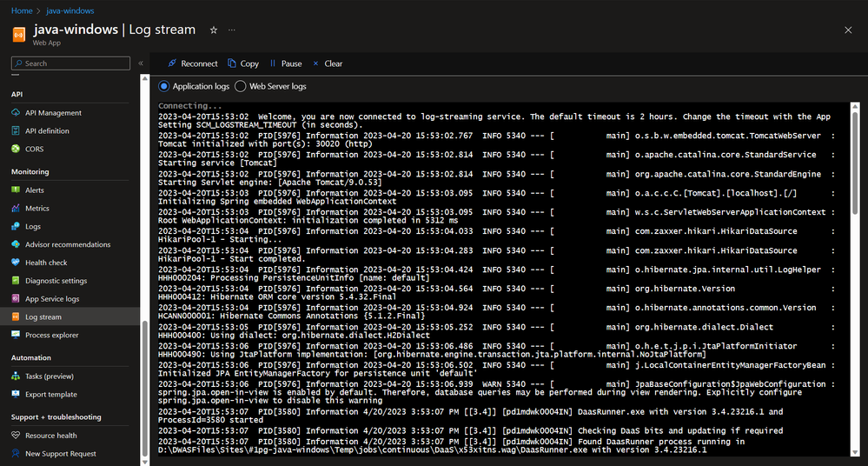
Task: Click the Advisor recommendations icon
Action: tap(16, 244)
